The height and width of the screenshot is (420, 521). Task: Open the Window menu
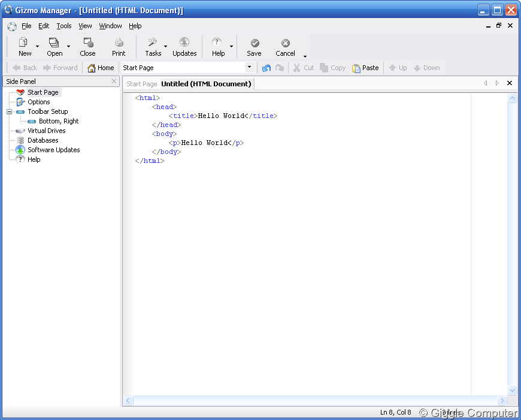coord(110,26)
